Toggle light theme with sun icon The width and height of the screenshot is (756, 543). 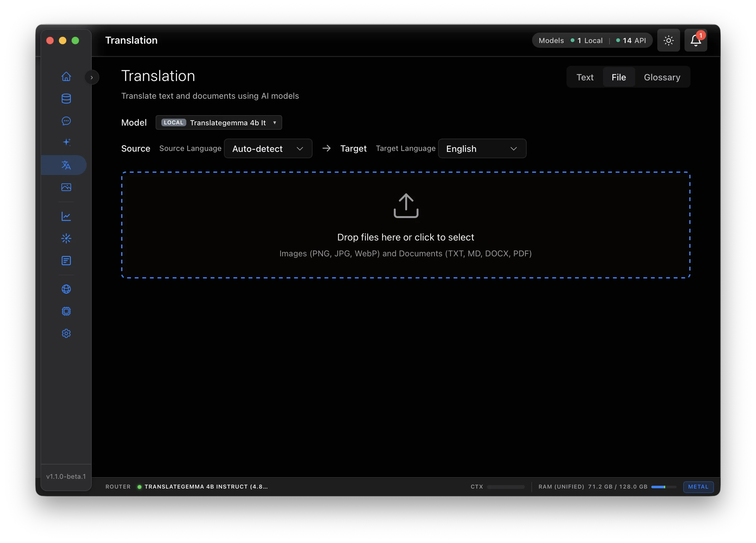pos(668,41)
